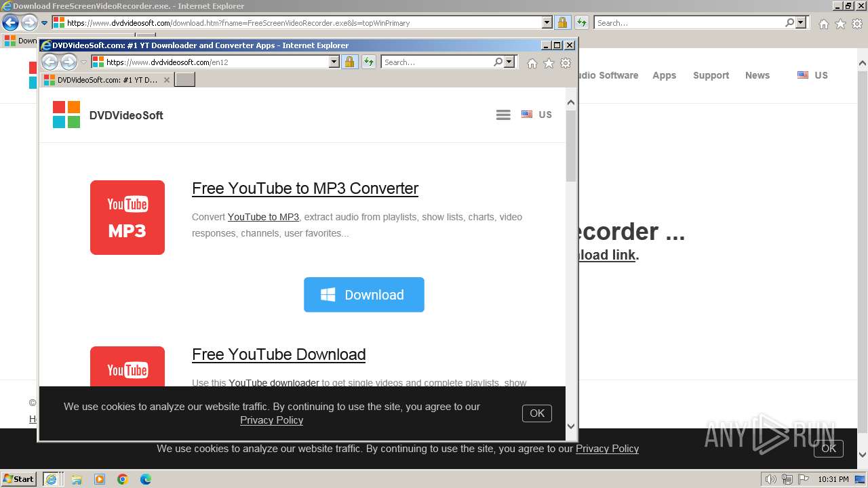Screen dimensions: 868x488
Task: Open tools gear in popup window
Action: 566,63
